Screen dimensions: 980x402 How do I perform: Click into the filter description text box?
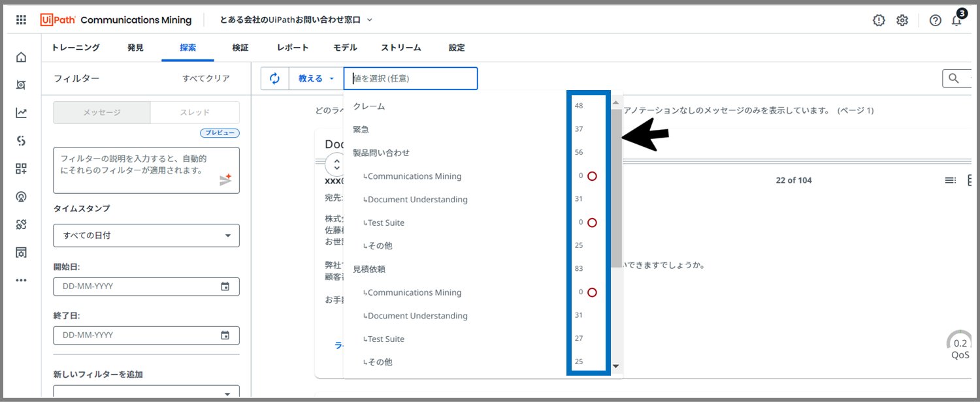[146, 170]
